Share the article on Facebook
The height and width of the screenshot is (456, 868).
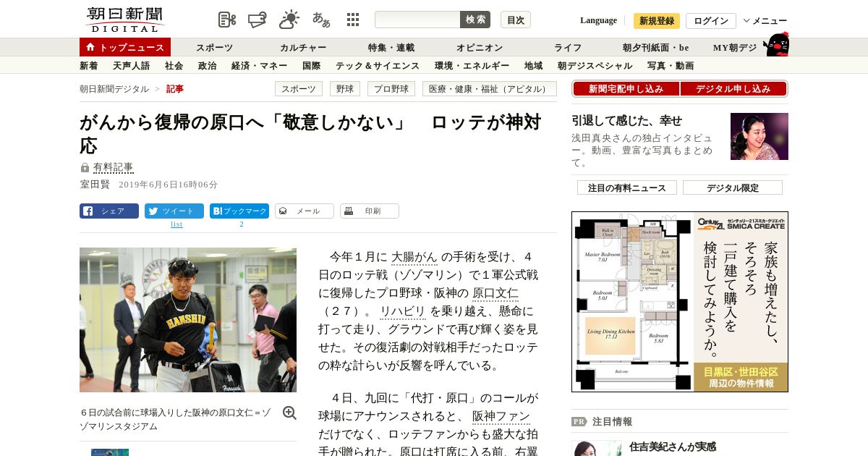[x=109, y=211]
